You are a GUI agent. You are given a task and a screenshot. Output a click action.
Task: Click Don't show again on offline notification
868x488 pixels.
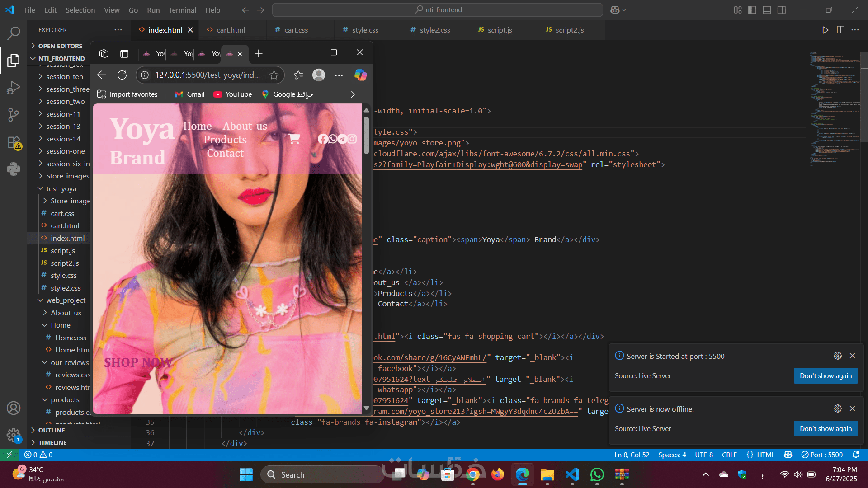coord(826,428)
